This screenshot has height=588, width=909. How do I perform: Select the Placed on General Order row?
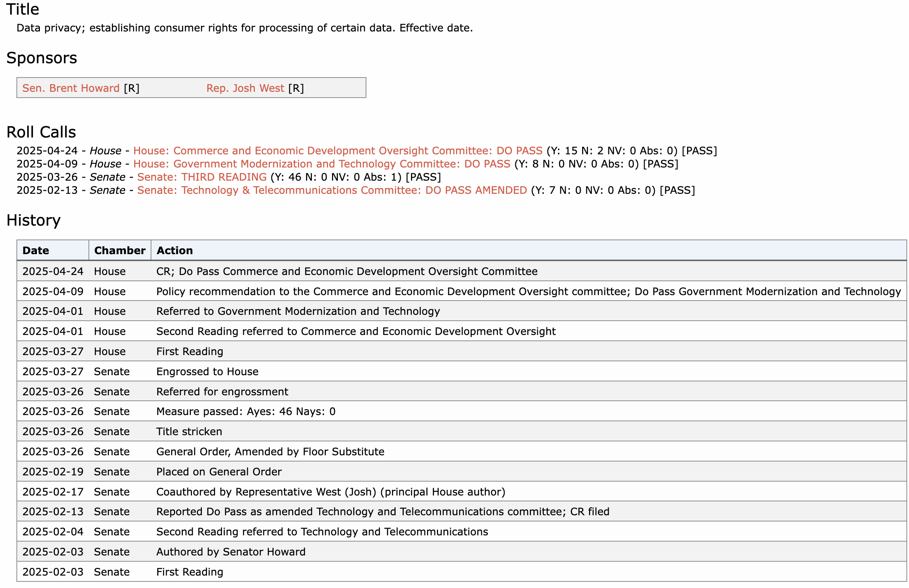pyautogui.click(x=219, y=472)
